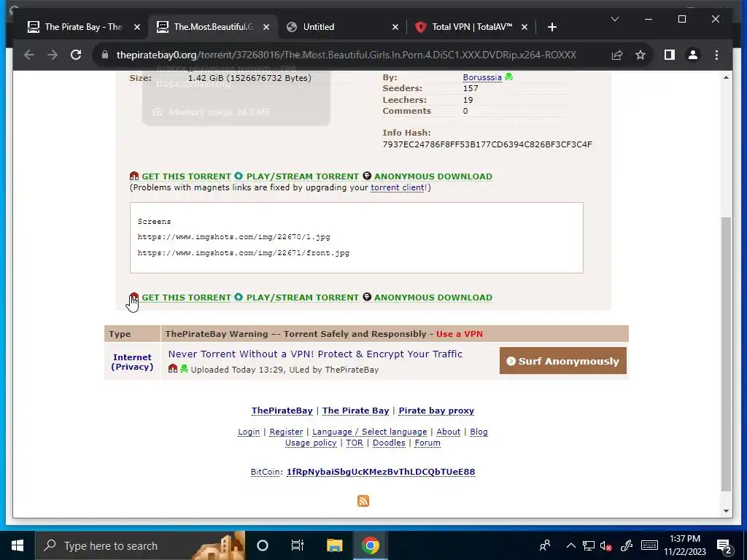Image resolution: width=747 pixels, height=560 pixels.
Task: Open the Register link
Action: (286, 432)
